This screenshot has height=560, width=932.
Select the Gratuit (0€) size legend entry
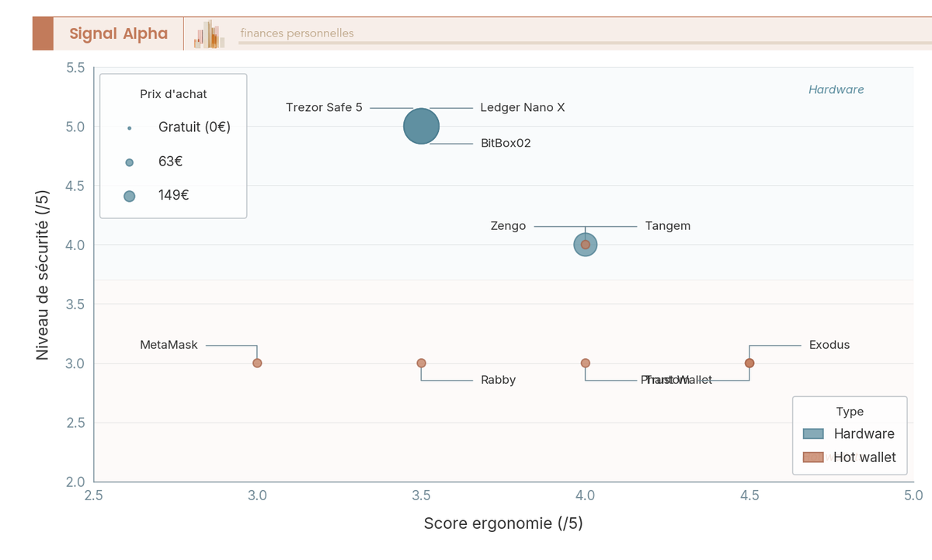click(x=193, y=127)
